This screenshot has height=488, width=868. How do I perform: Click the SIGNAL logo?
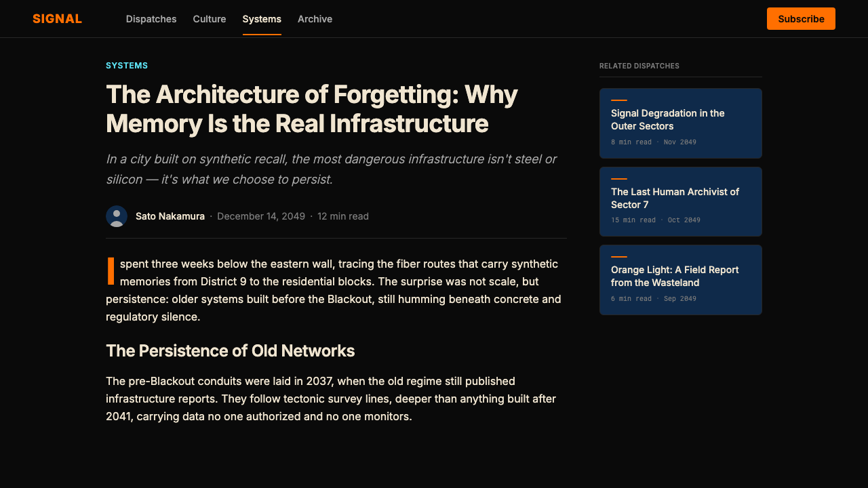tap(58, 19)
